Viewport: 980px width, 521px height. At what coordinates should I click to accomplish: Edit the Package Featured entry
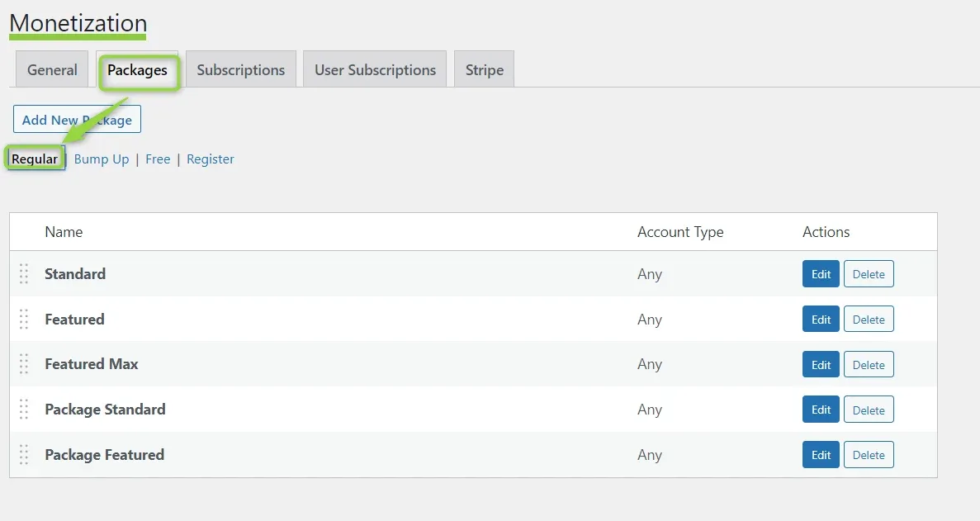point(821,455)
